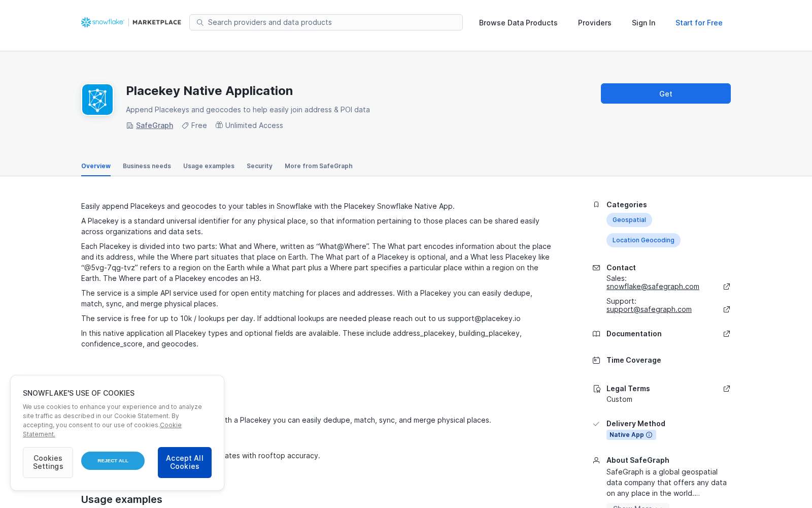Click the Geospatial category tag
Screen dimensions: 812x508
click(629, 220)
